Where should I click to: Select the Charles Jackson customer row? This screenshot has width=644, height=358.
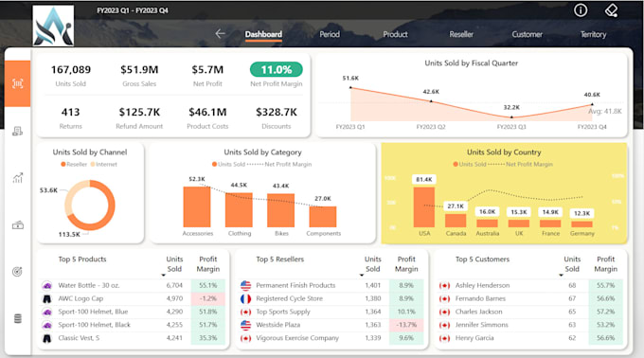click(530, 312)
